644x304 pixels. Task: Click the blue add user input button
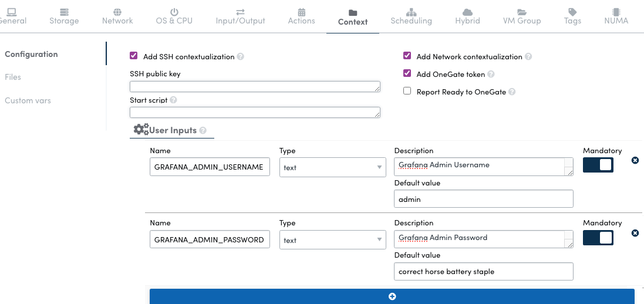[392, 296]
